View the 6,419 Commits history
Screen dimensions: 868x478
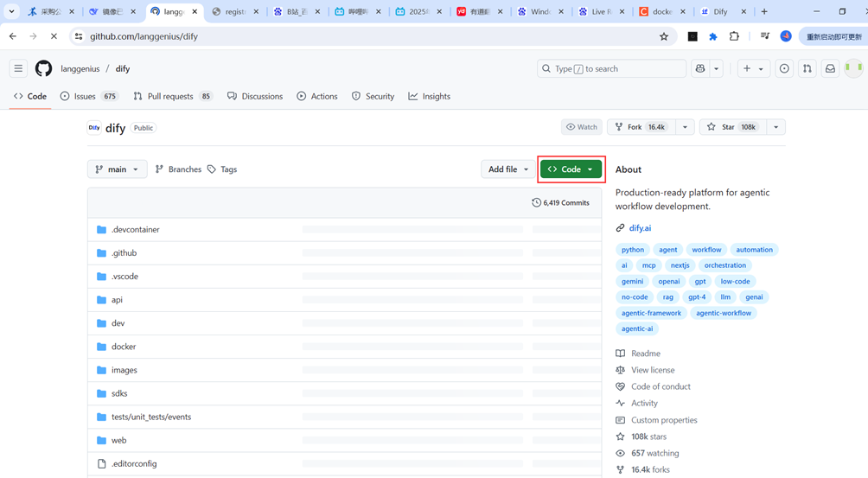tap(561, 203)
